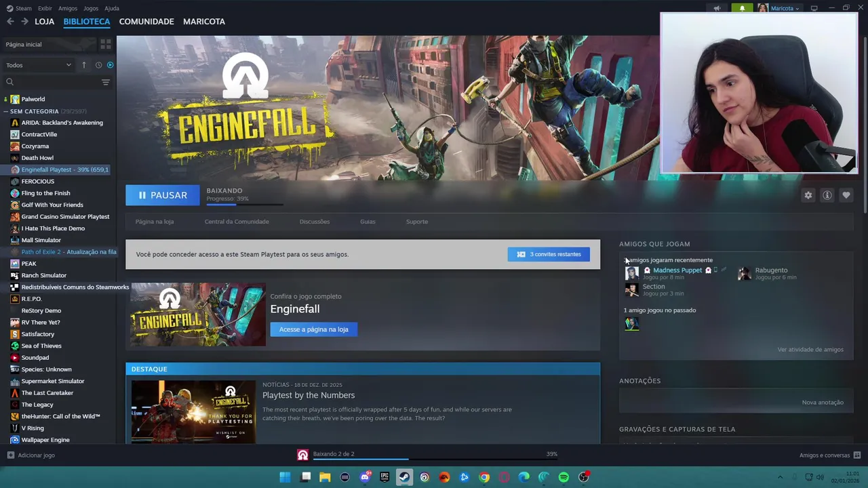Open Spotify from the taskbar
Viewport: 868px width, 488px height.
pos(564,477)
